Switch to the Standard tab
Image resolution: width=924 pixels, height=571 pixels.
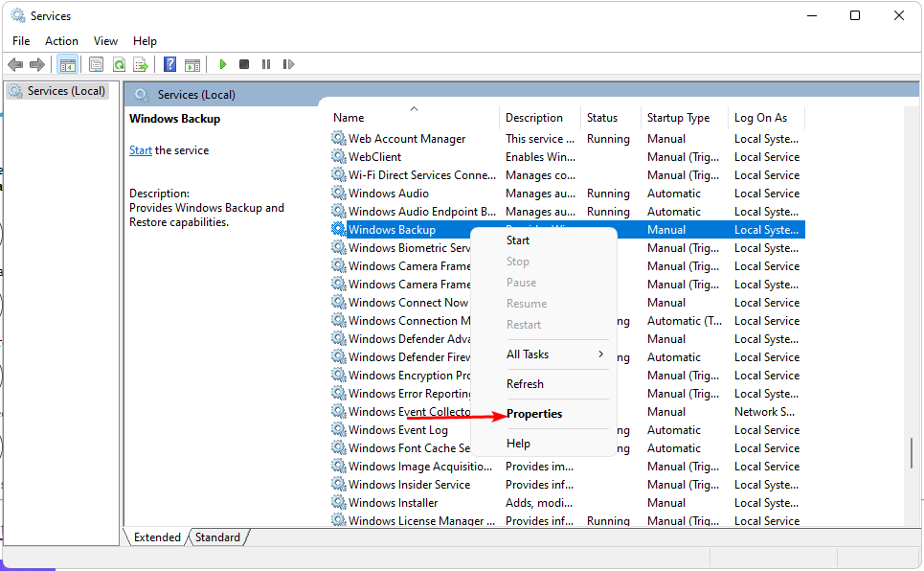pyautogui.click(x=217, y=537)
